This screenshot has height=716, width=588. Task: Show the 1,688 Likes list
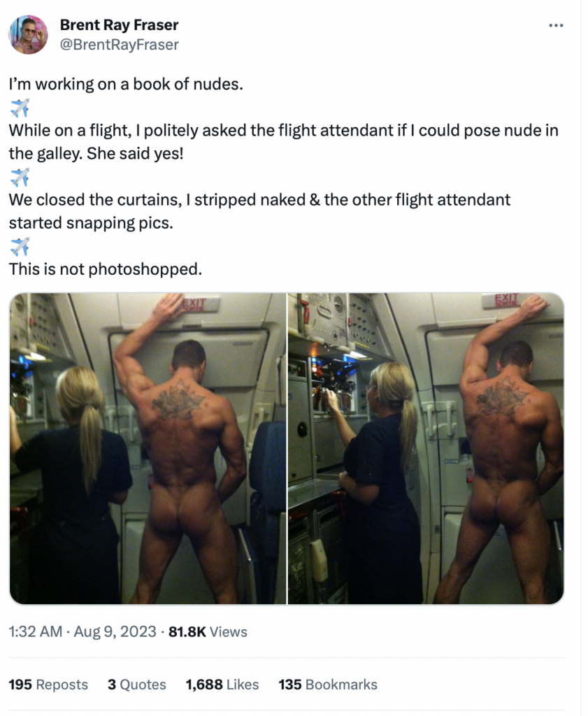tap(222, 685)
